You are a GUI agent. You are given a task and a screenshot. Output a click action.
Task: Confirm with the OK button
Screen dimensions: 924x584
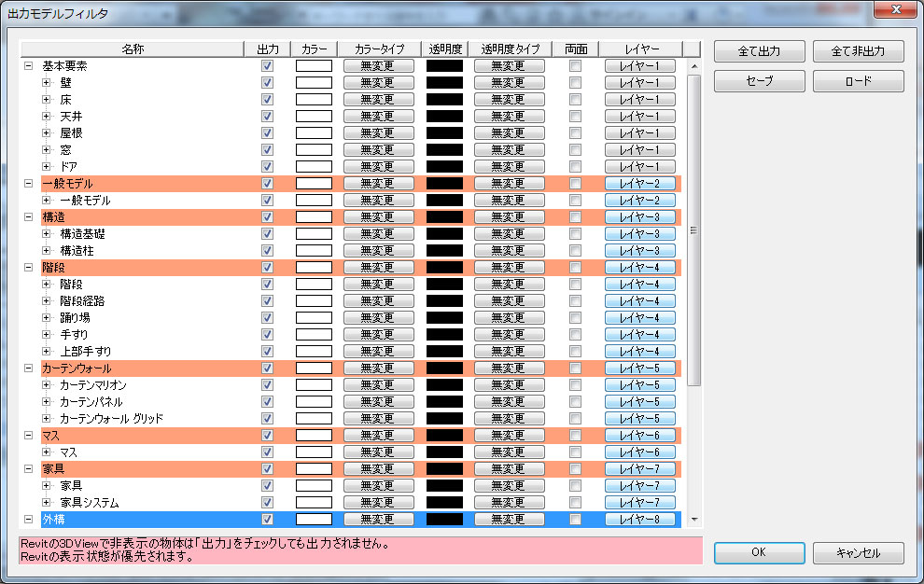click(x=759, y=552)
